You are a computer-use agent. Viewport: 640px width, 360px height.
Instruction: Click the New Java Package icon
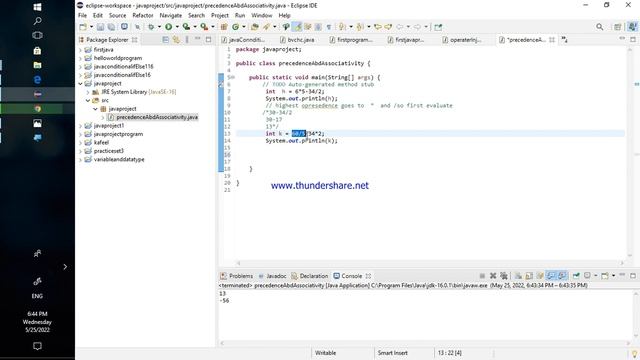point(224,27)
